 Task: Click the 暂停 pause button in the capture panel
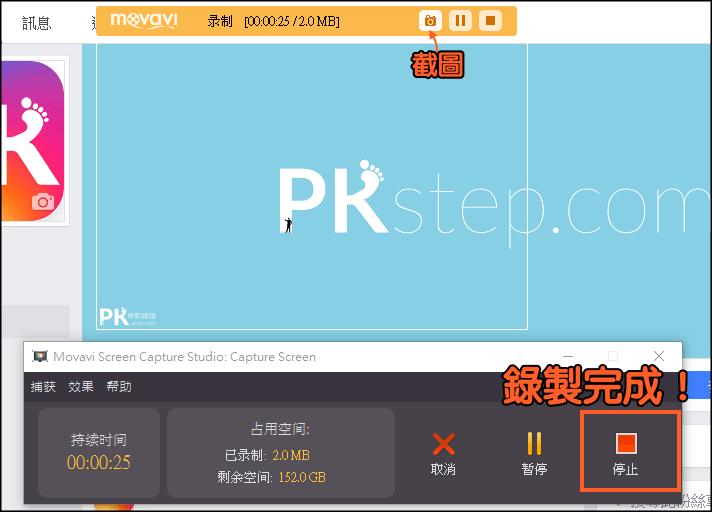(534, 453)
